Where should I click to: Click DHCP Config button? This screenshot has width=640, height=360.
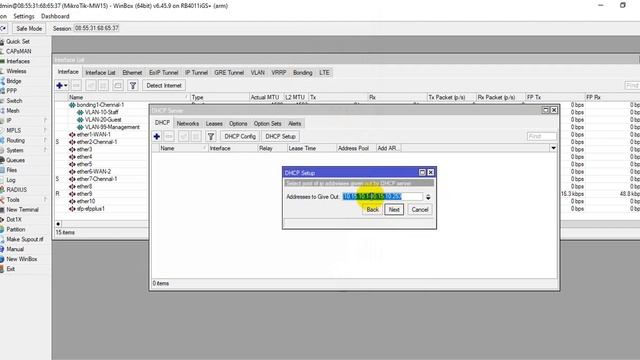(x=240, y=136)
